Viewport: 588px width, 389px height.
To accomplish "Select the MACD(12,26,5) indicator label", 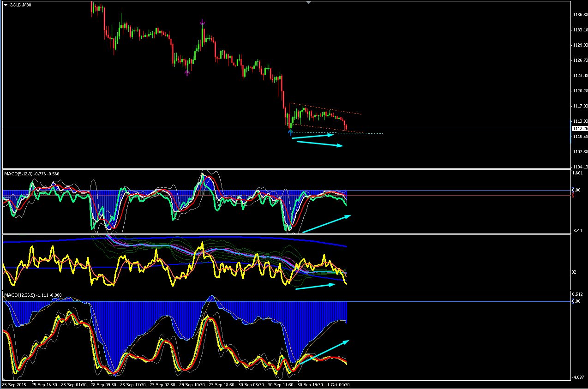I will (33, 294).
